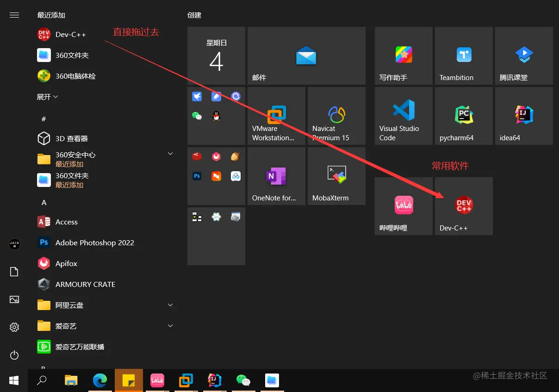
Task: Switch to WeChat on the taskbar
Action: 243,380
